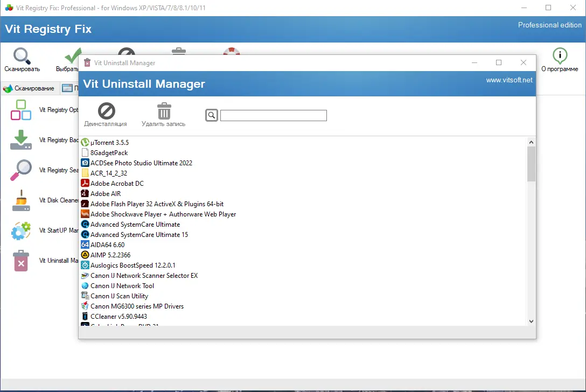Click the Adobe Flash Player icon

[x=85, y=204]
